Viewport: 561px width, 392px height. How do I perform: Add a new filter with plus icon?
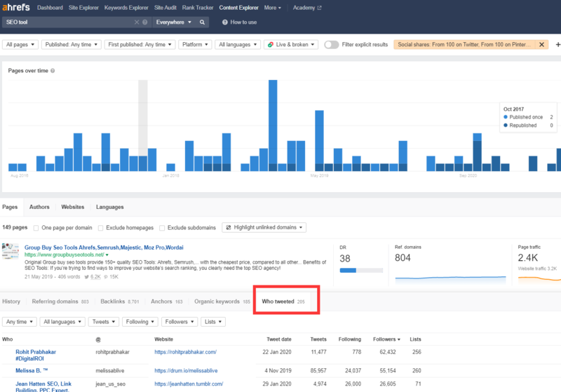(557, 44)
